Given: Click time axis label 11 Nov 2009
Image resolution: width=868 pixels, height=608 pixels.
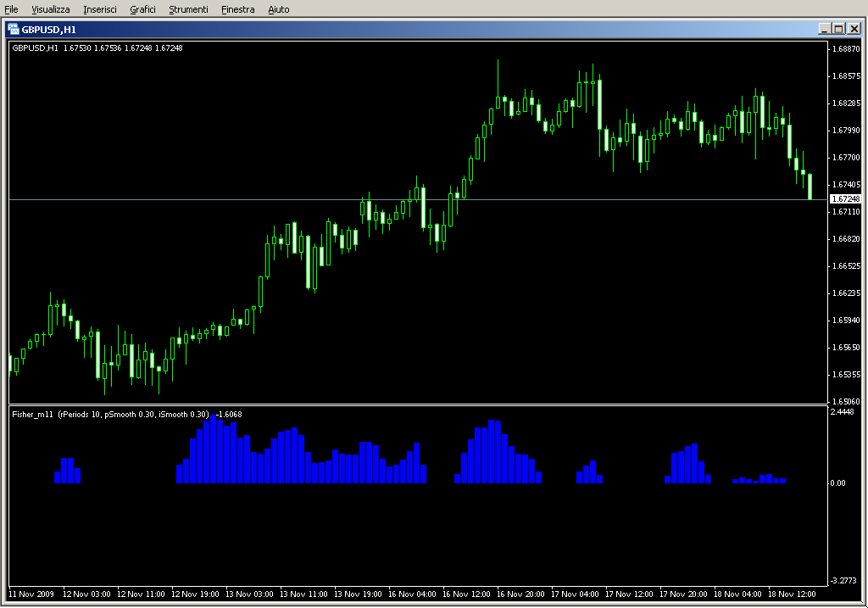Looking at the screenshot, I should (31, 594).
